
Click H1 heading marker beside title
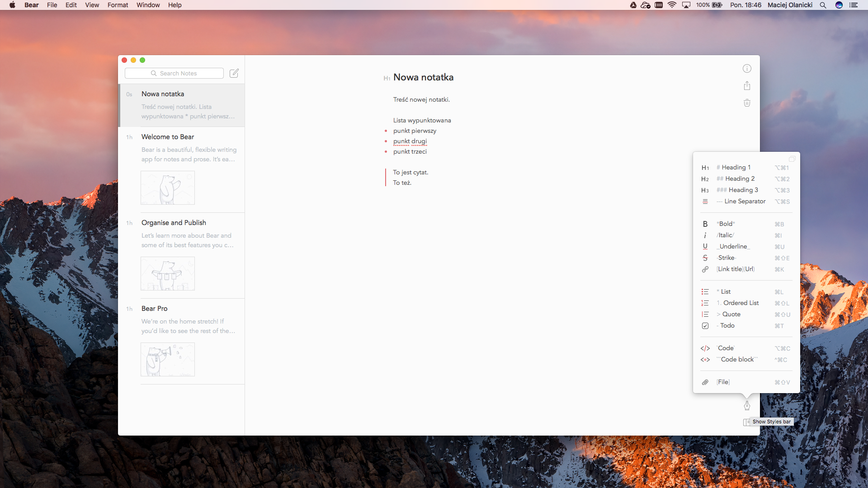click(x=387, y=79)
